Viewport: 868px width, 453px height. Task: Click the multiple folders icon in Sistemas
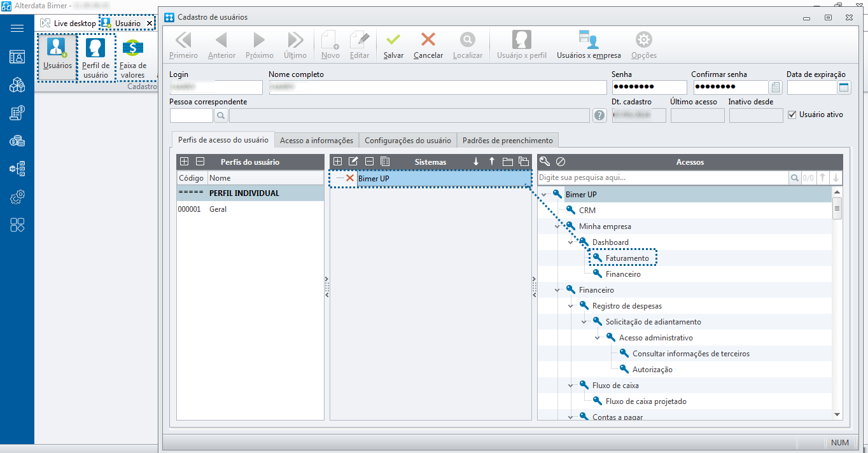coord(524,162)
